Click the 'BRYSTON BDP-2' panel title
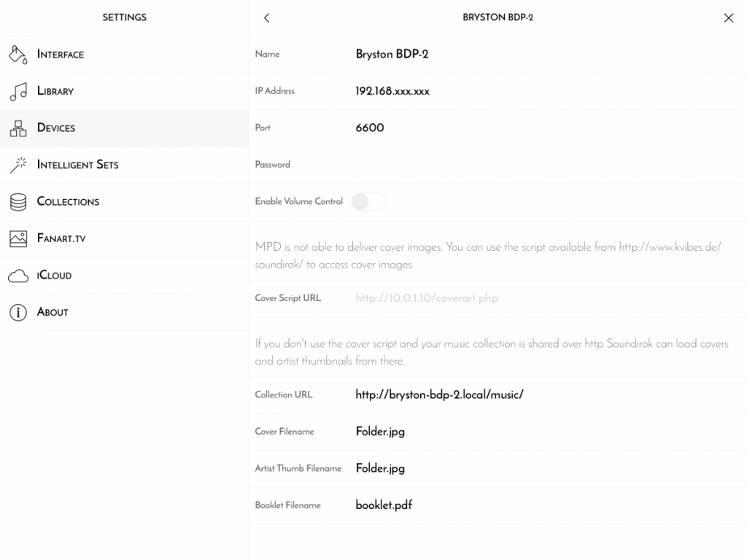This screenshot has height=560, width=747. click(498, 17)
